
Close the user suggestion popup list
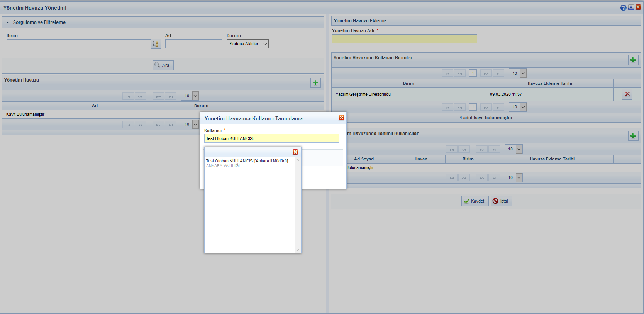click(295, 152)
